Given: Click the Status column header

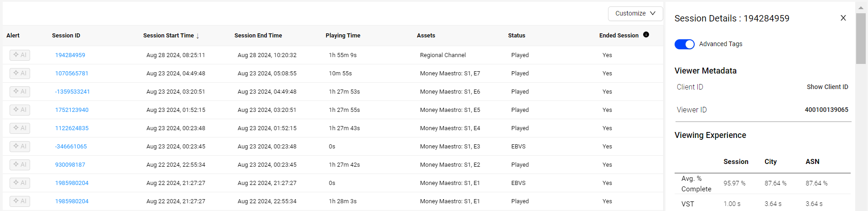Looking at the screenshot, I should pyautogui.click(x=517, y=36).
